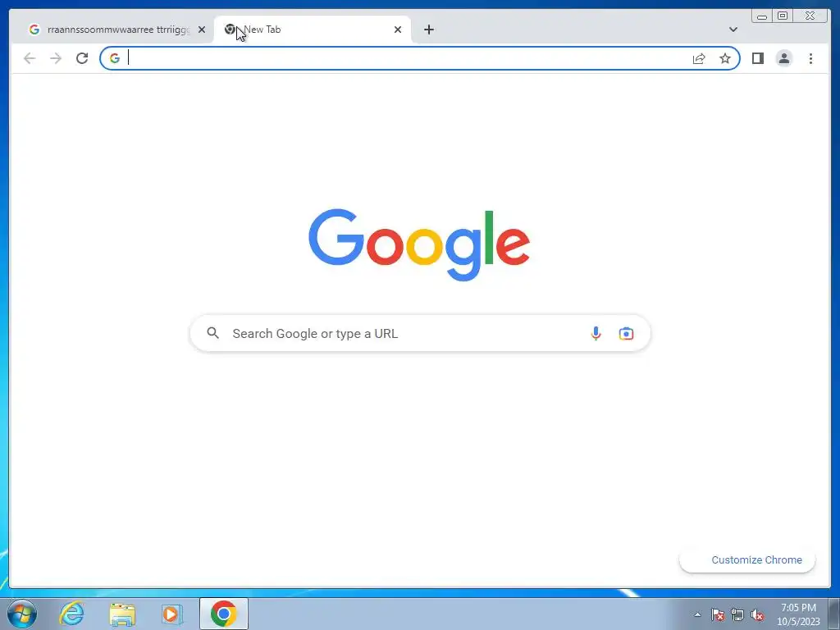Open the network status tray icon
The height and width of the screenshot is (630, 840).
click(x=737, y=614)
